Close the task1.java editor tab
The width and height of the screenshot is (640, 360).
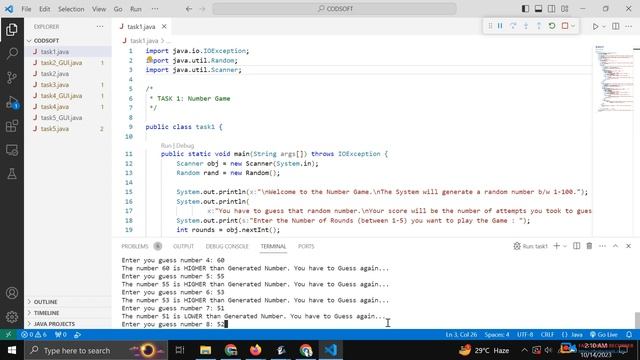164,27
